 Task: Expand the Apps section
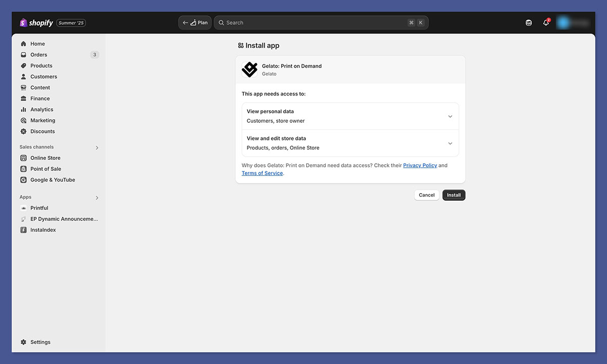(x=97, y=198)
